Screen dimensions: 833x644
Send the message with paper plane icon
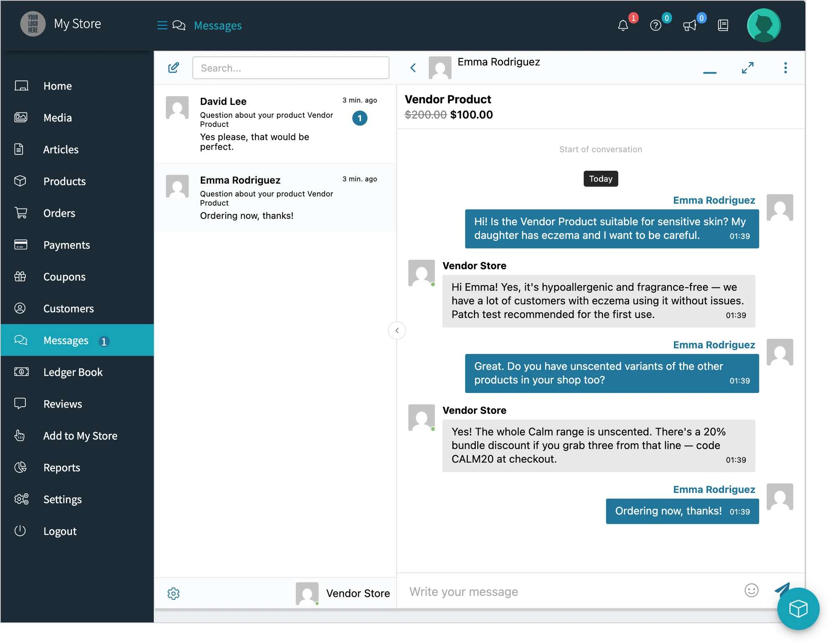782,589
